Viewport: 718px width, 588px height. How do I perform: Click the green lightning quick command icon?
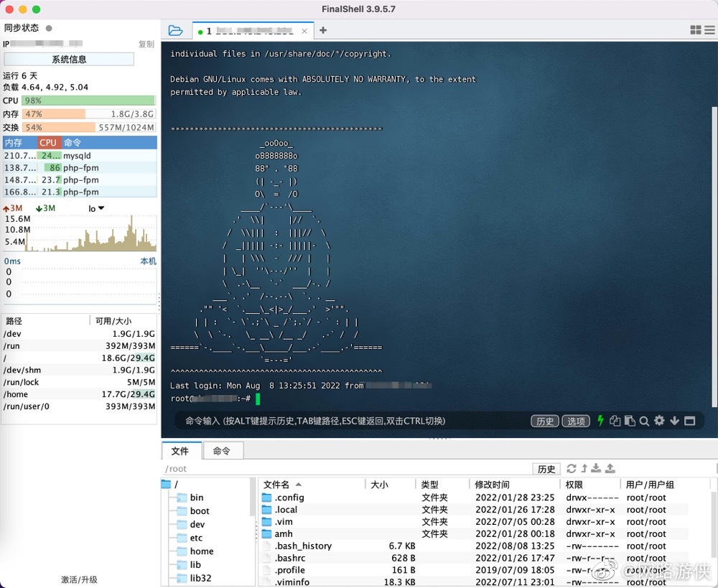pyautogui.click(x=600, y=421)
